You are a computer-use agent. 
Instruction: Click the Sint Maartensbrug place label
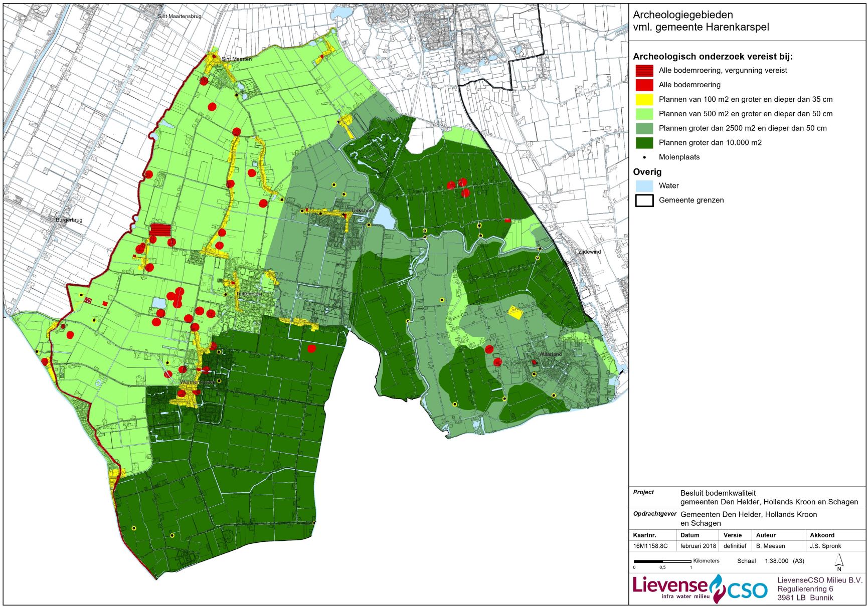click(180, 17)
